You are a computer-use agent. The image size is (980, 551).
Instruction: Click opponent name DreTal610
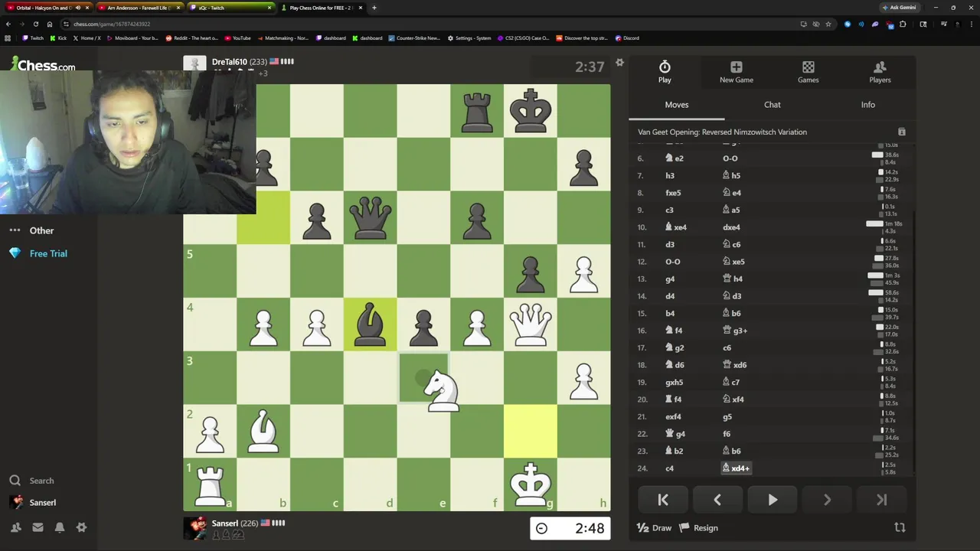tap(229, 62)
